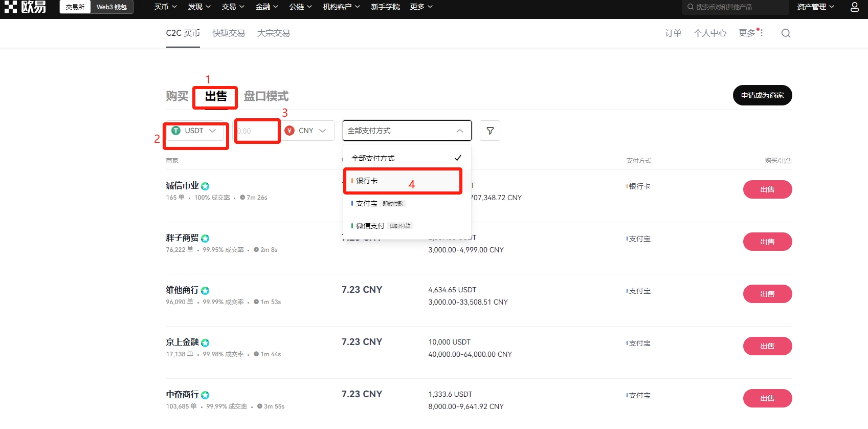Viewport: 868px width, 429px height.
Task: Click the verified badge next to 维他商行
Action: coord(205,291)
